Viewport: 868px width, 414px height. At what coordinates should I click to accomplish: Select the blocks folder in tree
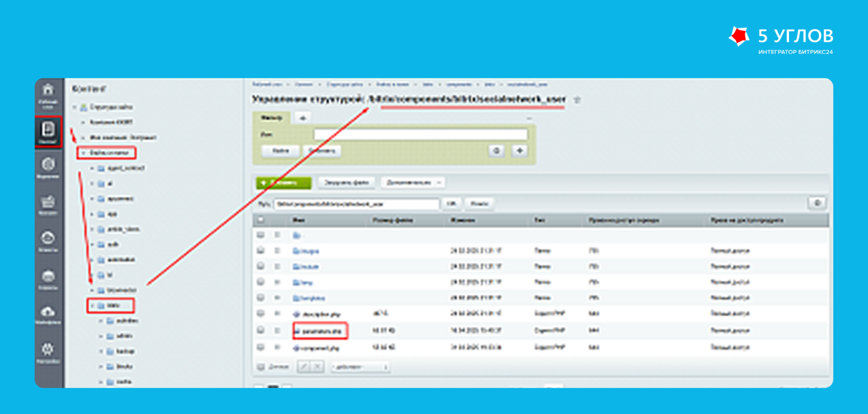point(125,366)
